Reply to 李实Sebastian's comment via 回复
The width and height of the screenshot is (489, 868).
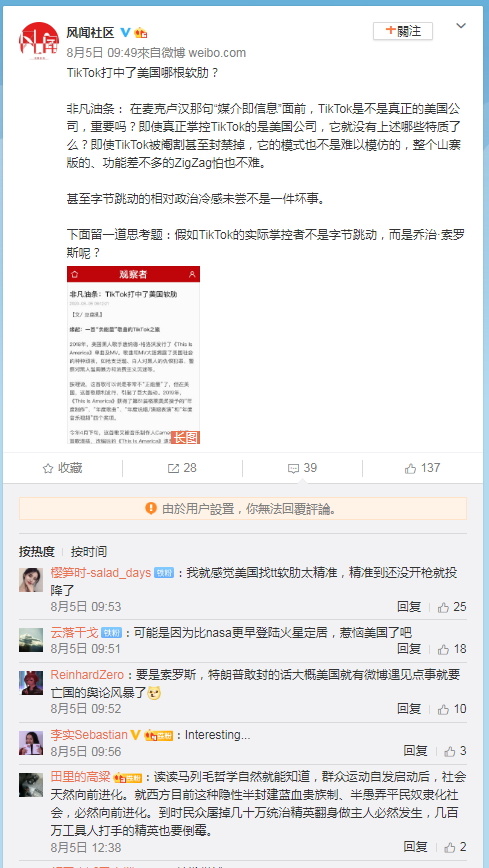point(415,751)
